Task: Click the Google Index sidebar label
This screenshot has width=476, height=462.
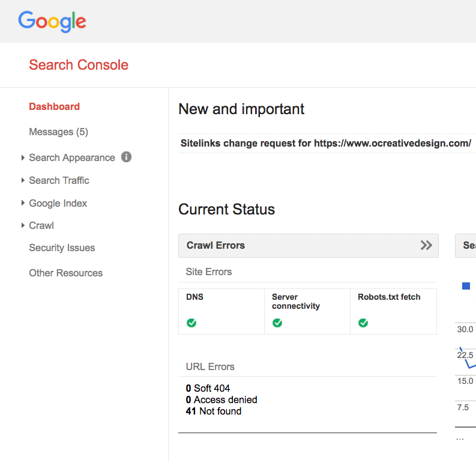Action: [x=58, y=203]
